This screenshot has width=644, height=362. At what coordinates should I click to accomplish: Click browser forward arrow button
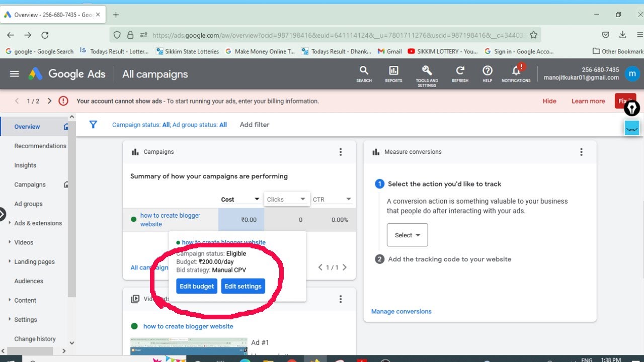coord(28,35)
